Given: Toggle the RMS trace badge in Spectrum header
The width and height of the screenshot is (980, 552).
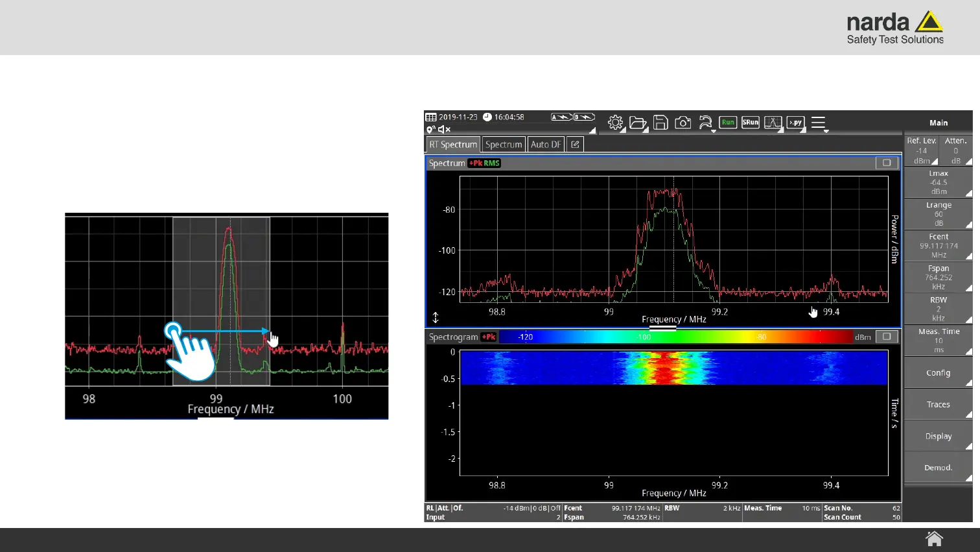Looking at the screenshot, I should [x=492, y=163].
